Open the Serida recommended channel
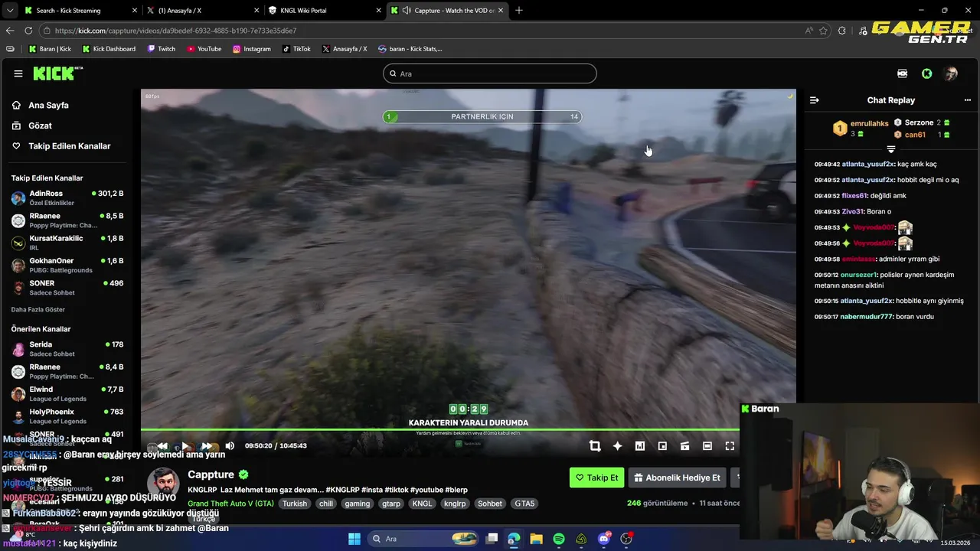980x551 pixels. pos(67,349)
